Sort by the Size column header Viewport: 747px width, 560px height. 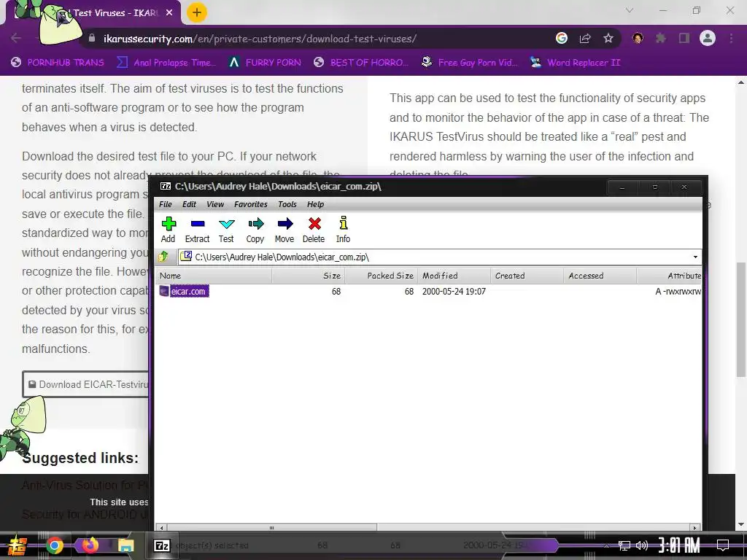coord(309,276)
